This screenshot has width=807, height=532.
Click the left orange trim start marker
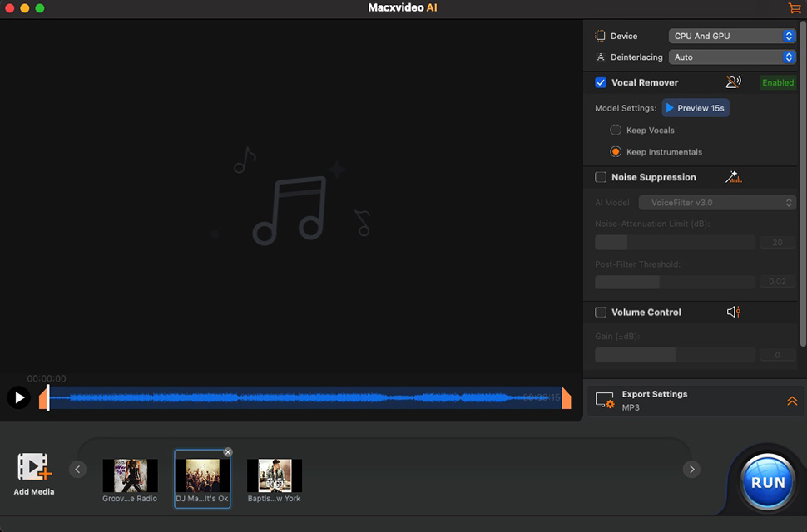(43, 398)
